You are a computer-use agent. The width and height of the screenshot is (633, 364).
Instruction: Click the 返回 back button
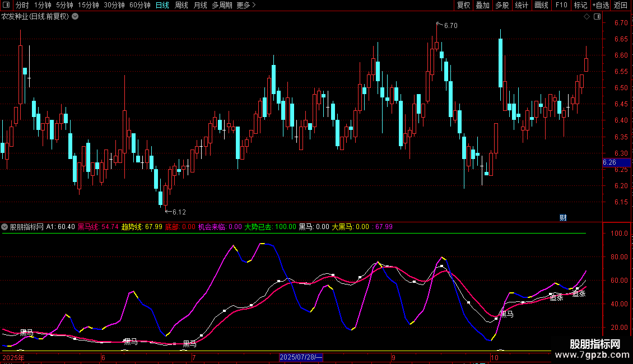[621, 5]
